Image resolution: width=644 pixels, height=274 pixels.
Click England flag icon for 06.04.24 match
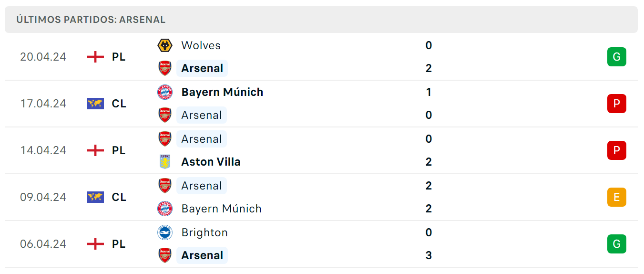pyautogui.click(x=95, y=244)
